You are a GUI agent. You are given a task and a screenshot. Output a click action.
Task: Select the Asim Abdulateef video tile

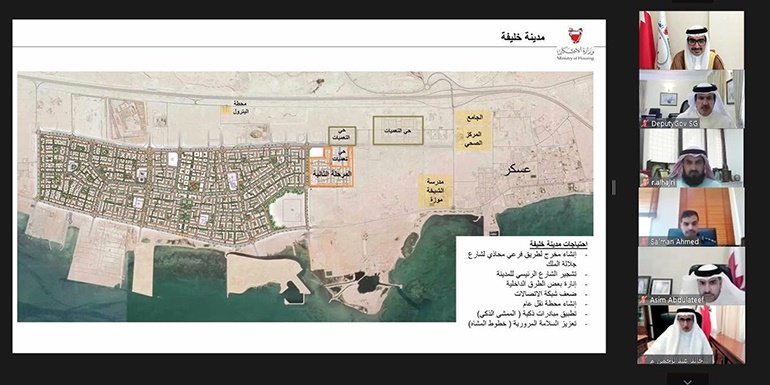pos(691,275)
